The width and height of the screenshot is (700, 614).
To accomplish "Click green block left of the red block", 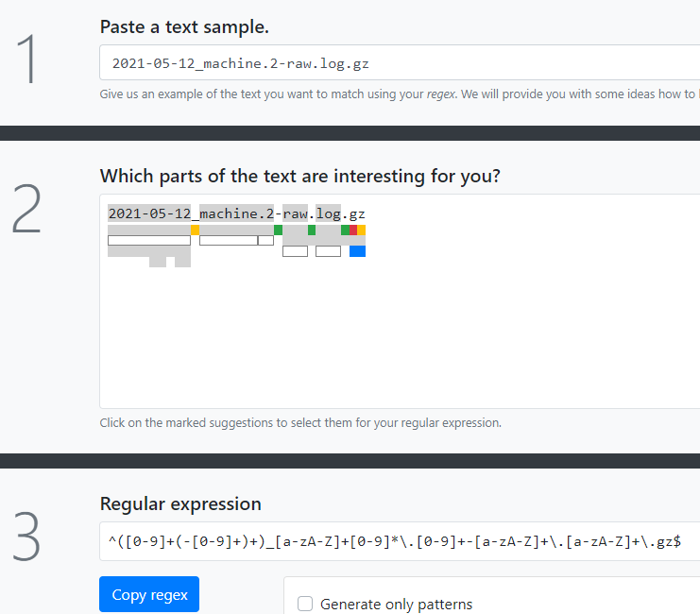I will pyautogui.click(x=345, y=230).
